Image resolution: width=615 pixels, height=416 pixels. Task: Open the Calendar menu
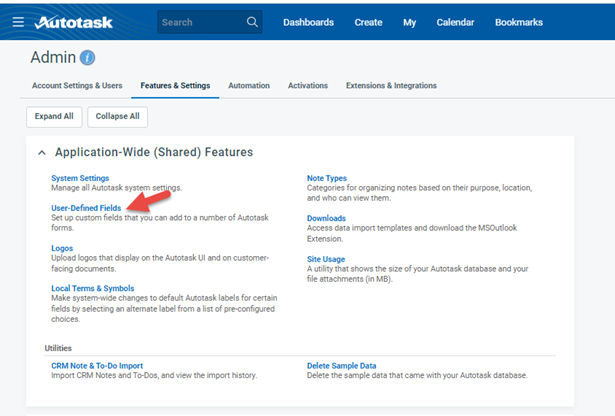455,22
